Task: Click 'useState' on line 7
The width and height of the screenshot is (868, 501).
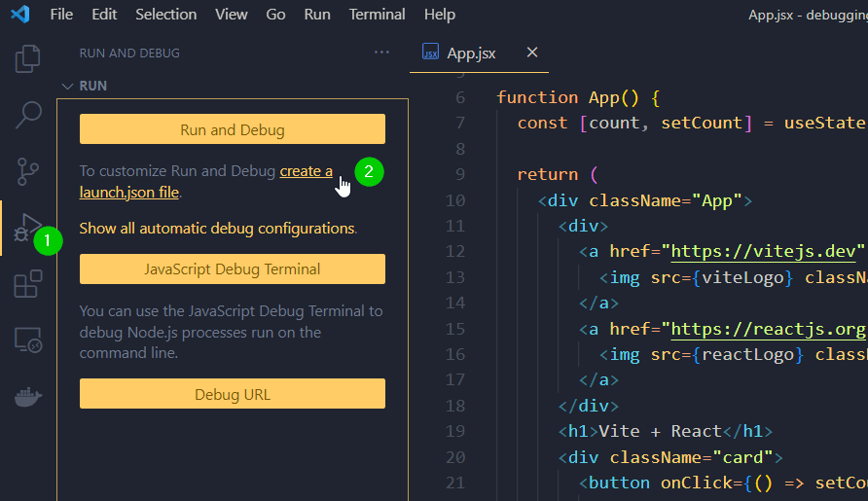Action: [x=824, y=123]
